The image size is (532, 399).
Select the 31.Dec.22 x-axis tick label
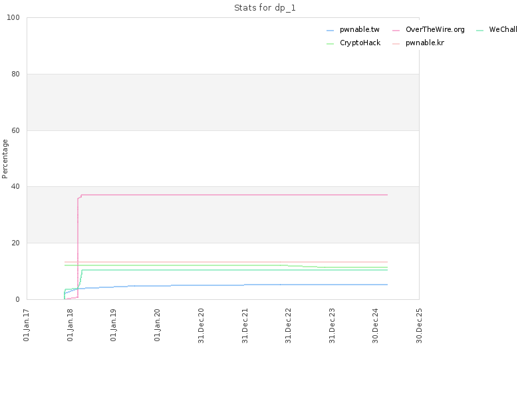[x=289, y=325]
